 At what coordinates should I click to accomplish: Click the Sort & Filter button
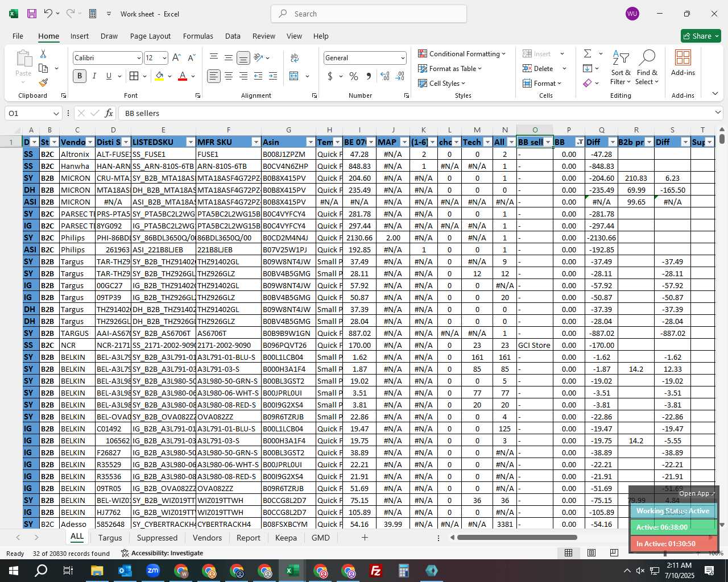tap(621, 67)
